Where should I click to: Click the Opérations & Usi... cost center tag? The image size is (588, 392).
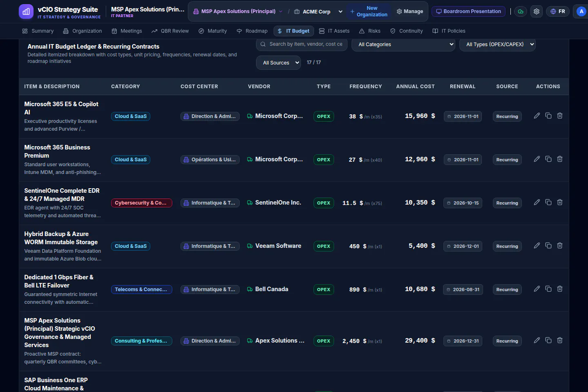(210, 160)
